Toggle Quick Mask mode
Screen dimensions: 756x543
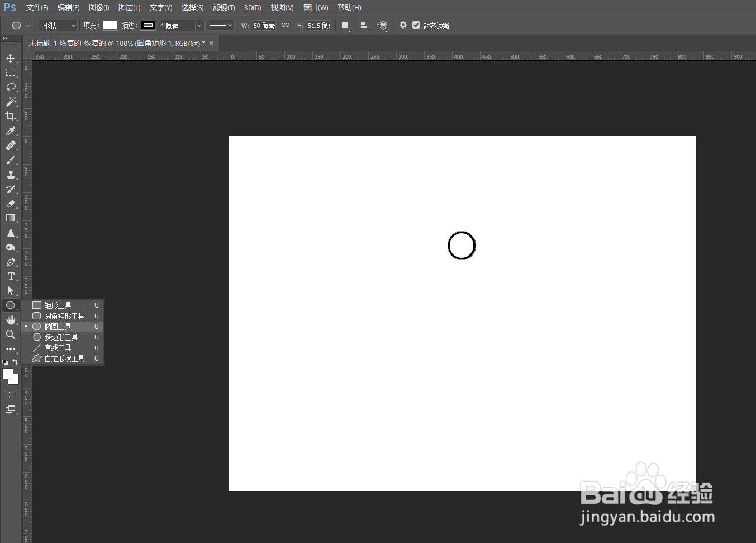click(10, 395)
